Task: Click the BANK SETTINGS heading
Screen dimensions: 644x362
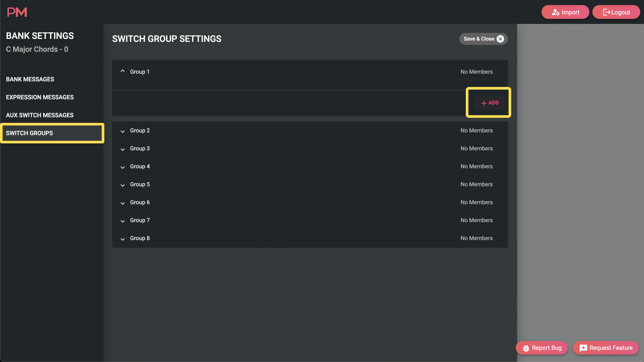Action: coord(40,36)
